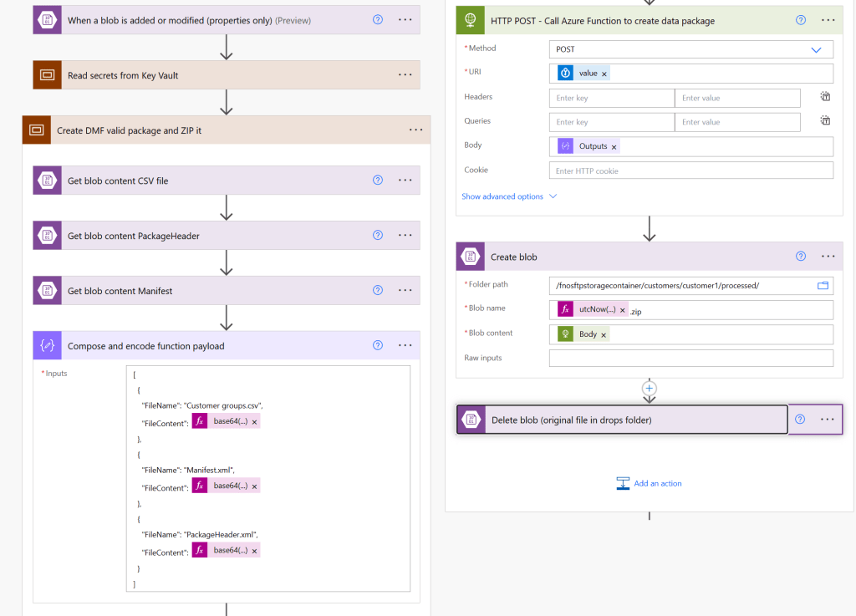Open the Method POST dropdown

[816, 49]
